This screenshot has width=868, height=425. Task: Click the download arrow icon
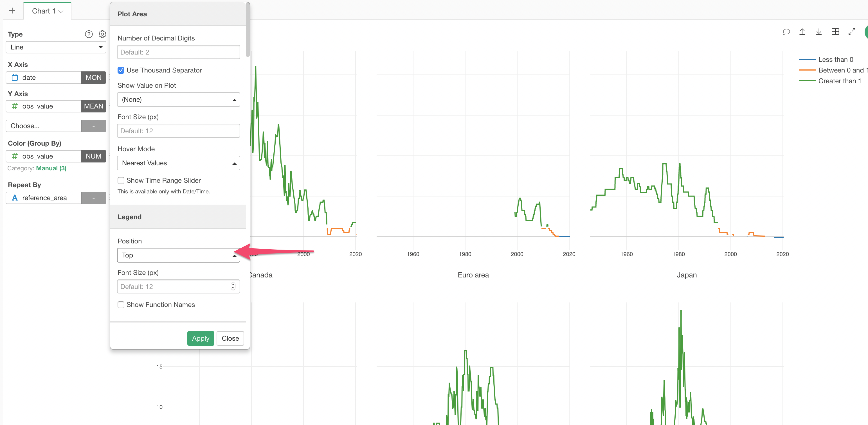818,32
